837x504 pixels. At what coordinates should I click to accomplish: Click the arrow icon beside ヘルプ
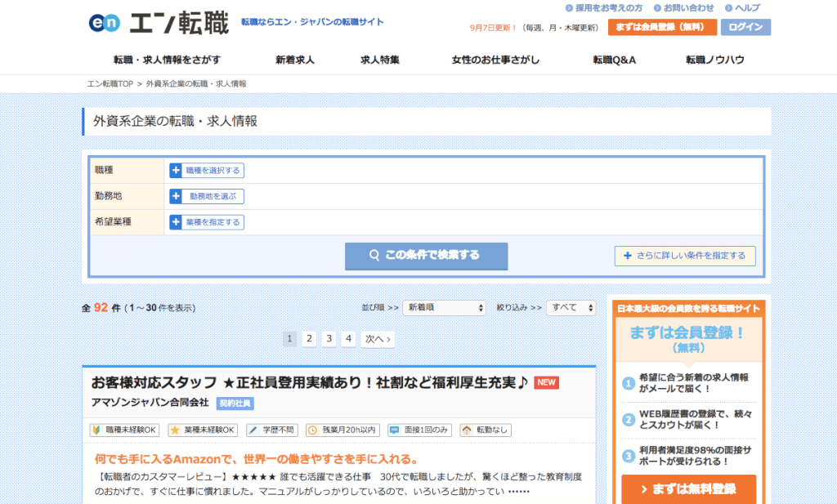728,8
